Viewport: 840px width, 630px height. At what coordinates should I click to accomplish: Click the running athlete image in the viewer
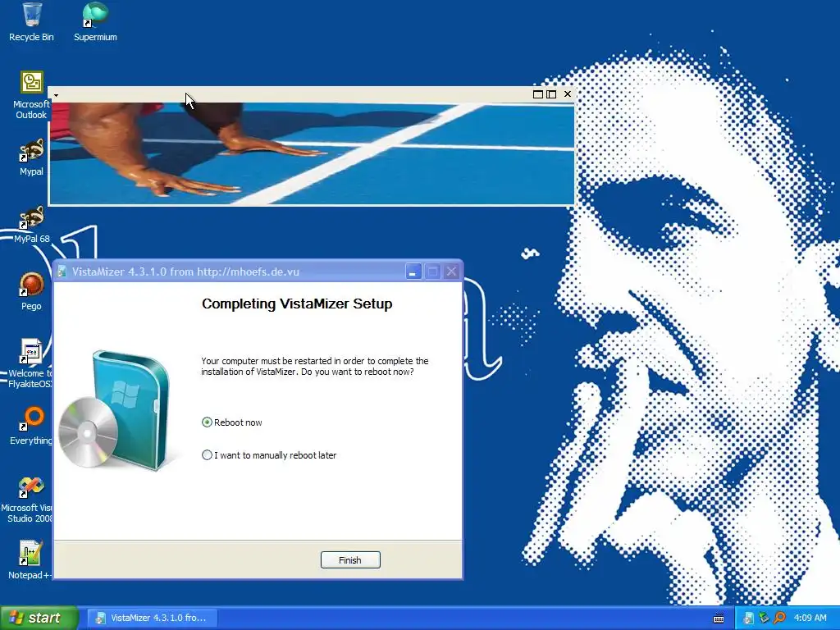[x=311, y=153]
